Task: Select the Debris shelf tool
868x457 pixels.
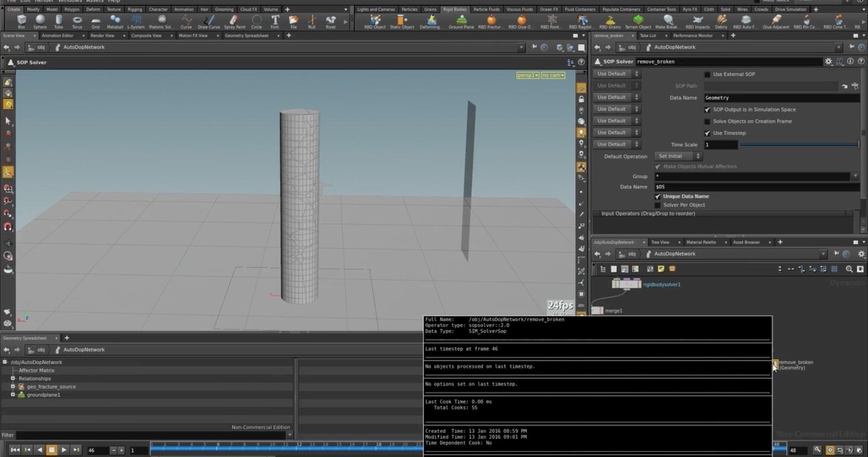Action: [x=721, y=22]
